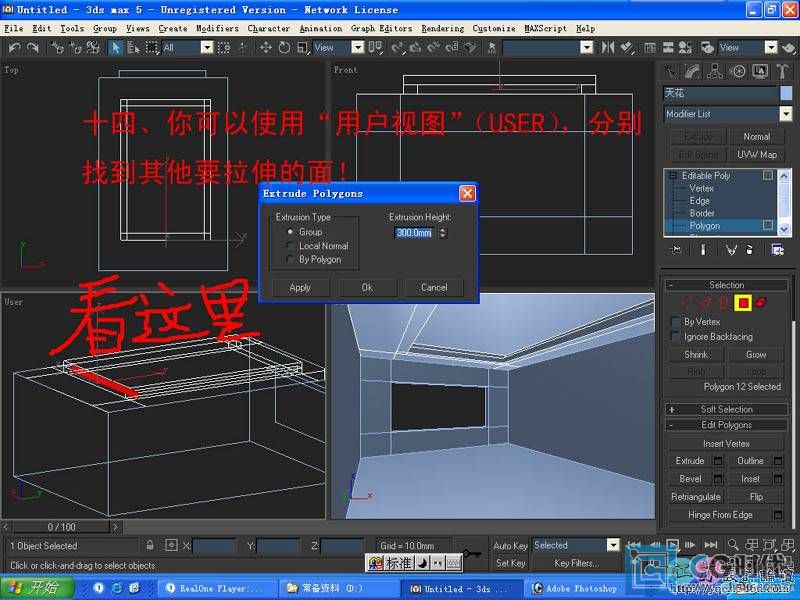Select Local Normal extrusion type radio
This screenshot has width=800, height=600.
[x=290, y=246]
